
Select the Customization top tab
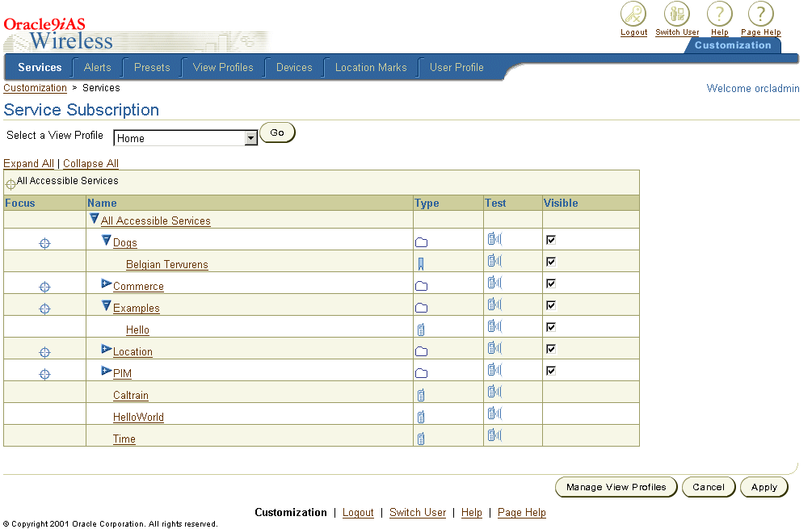pyautogui.click(x=733, y=45)
